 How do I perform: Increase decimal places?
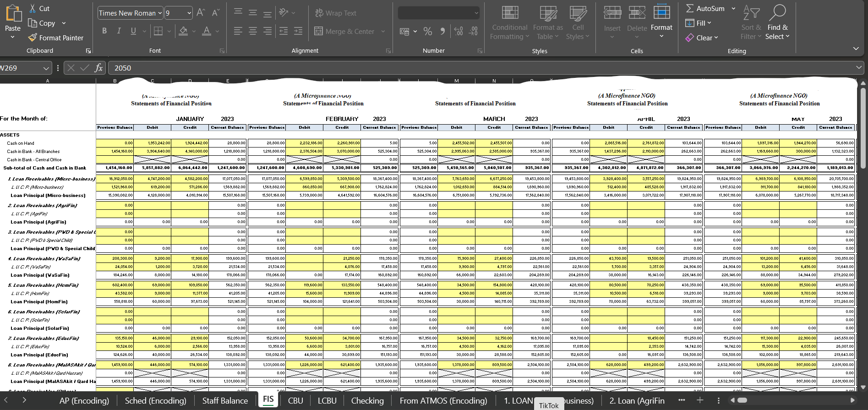(459, 31)
